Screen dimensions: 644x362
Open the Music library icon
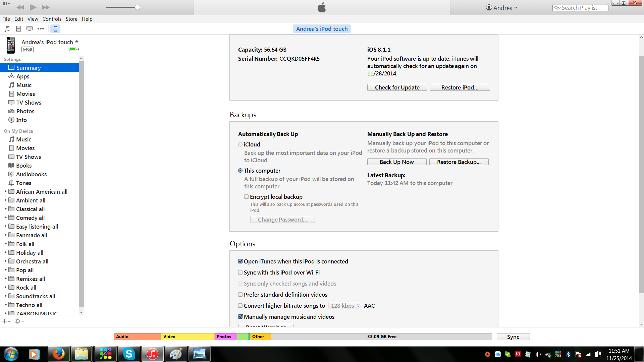coord(7,29)
